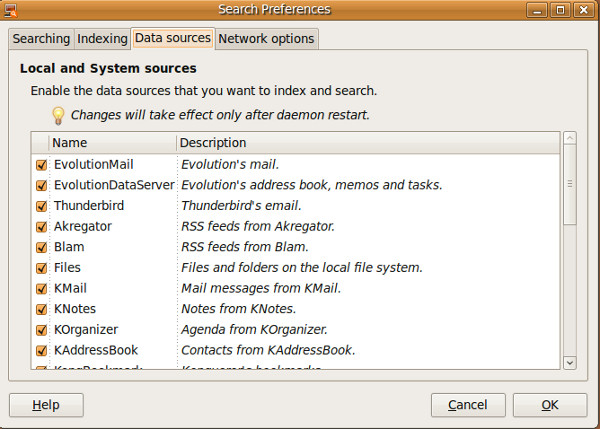Select the Thunderbird row name

pyautogui.click(x=89, y=206)
